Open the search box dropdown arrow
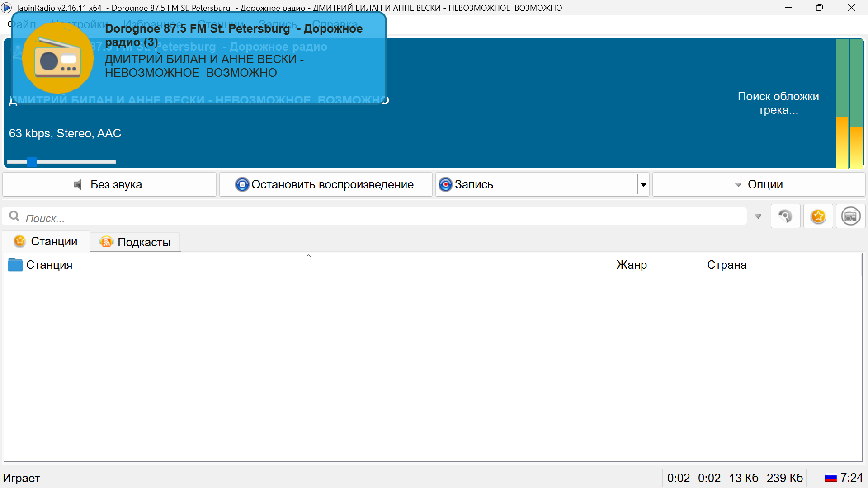 758,216
